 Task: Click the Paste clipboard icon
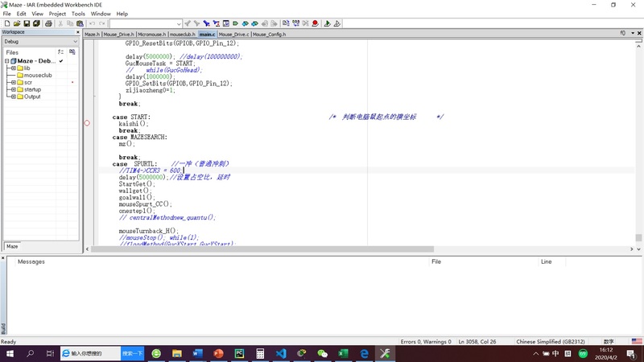(x=80, y=23)
